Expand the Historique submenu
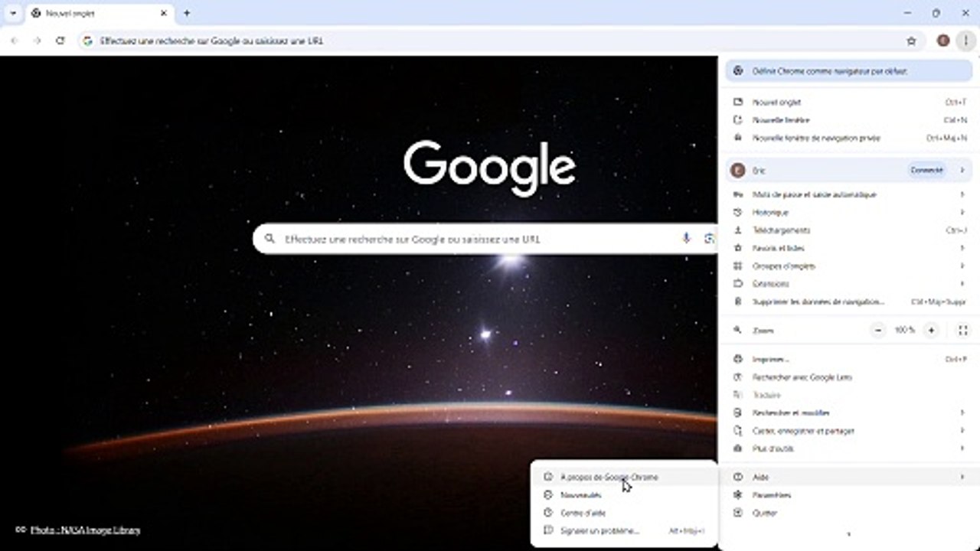Image resolution: width=980 pixels, height=551 pixels. tap(848, 212)
